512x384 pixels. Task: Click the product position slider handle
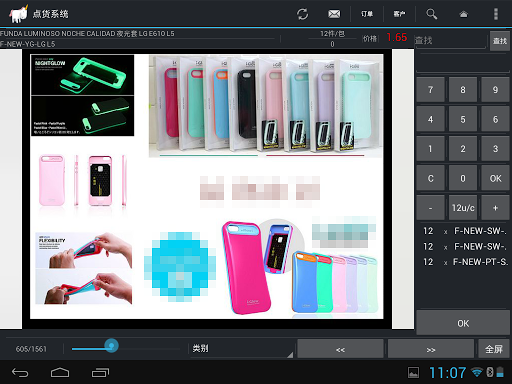[x=111, y=346]
